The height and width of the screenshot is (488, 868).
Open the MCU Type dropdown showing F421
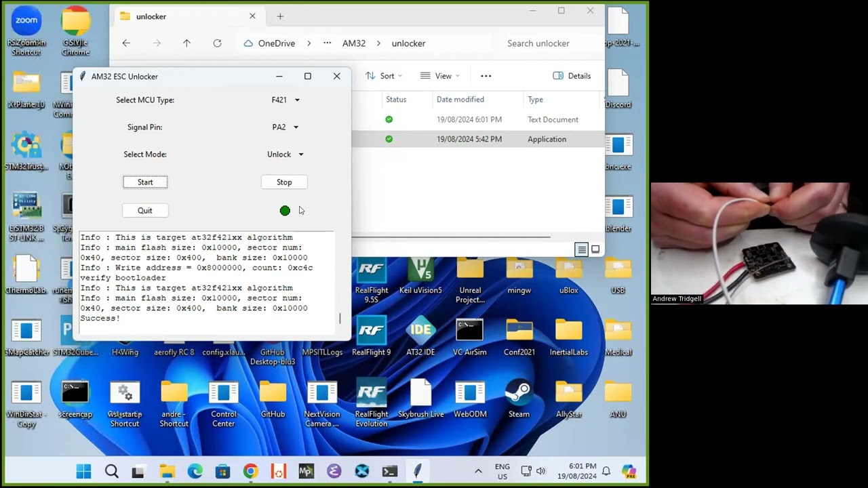[x=285, y=100]
